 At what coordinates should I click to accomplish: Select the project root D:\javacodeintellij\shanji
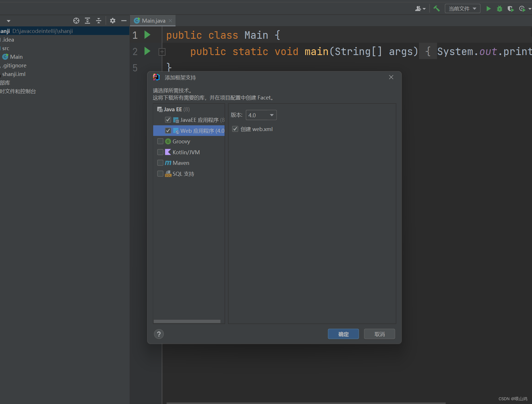[x=65, y=31]
